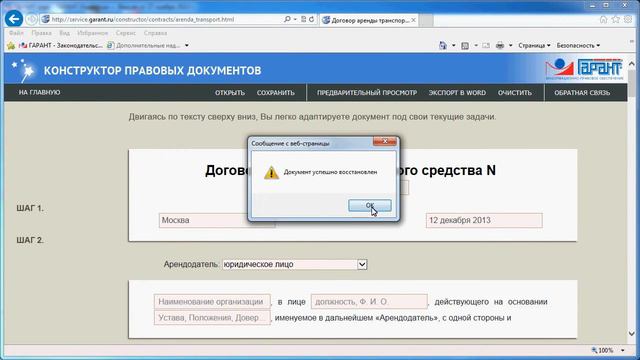Open the Favorites star icon at top right
This screenshot has height=360, width=640.
[x=616, y=19]
